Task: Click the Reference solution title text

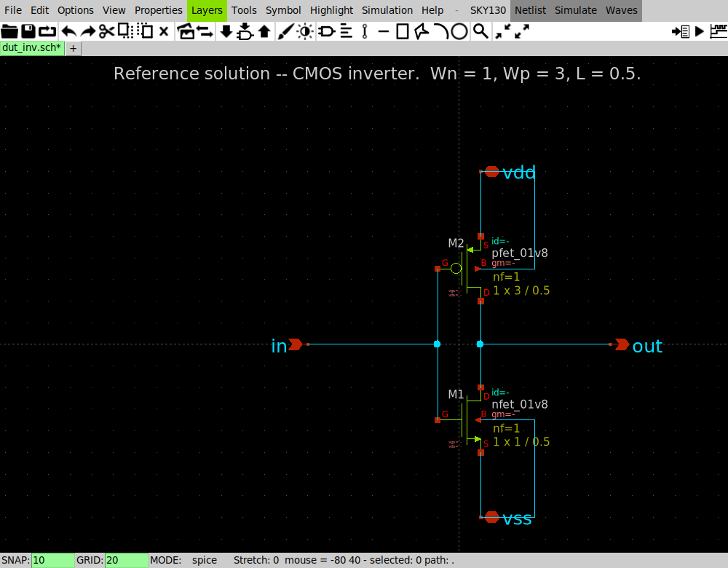Action: click(376, 74)
